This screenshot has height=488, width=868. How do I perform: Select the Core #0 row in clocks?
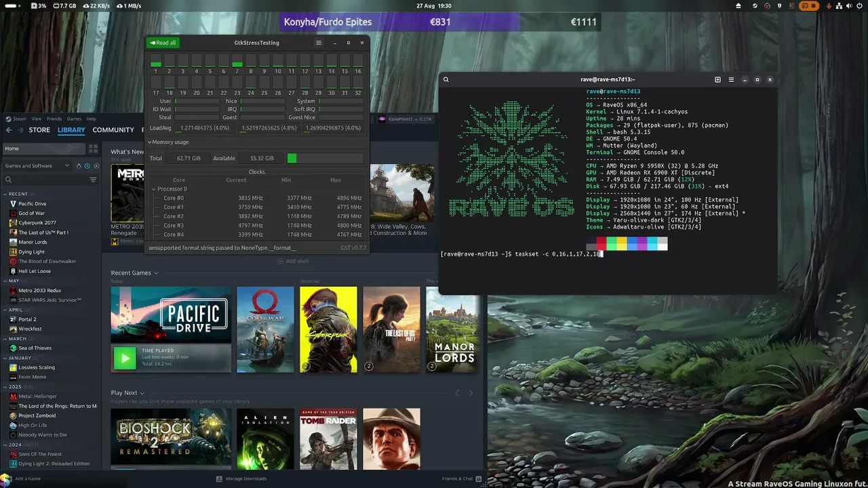click(x=256, y=198)
